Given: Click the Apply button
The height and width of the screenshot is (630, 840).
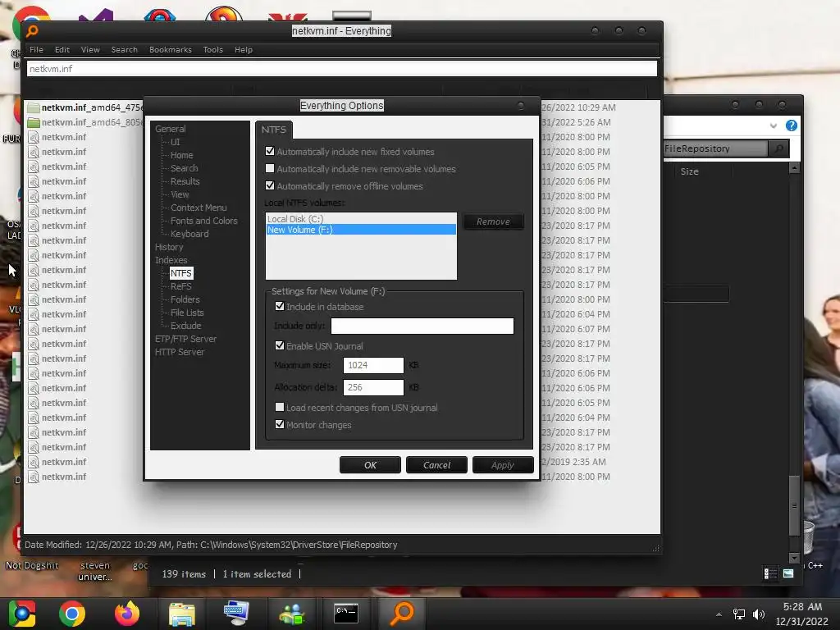Looking at the screenshot, I should click(503, 465).
